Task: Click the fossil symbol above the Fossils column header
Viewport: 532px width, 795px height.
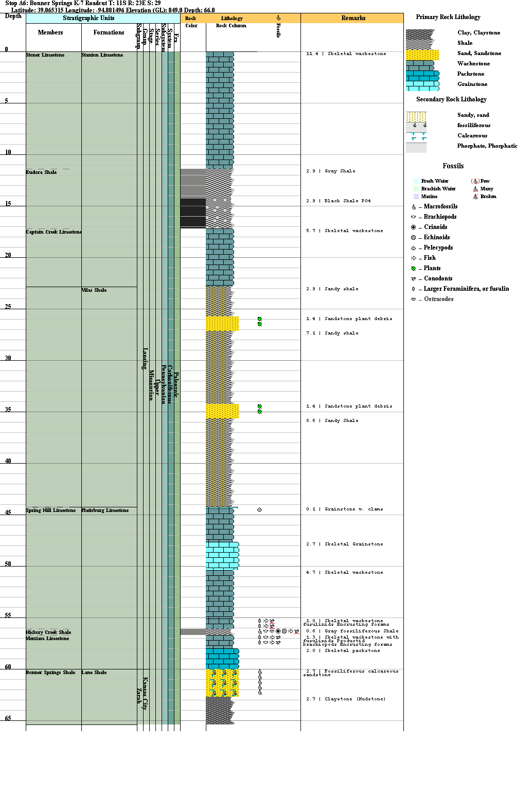Action: (278, 18)
